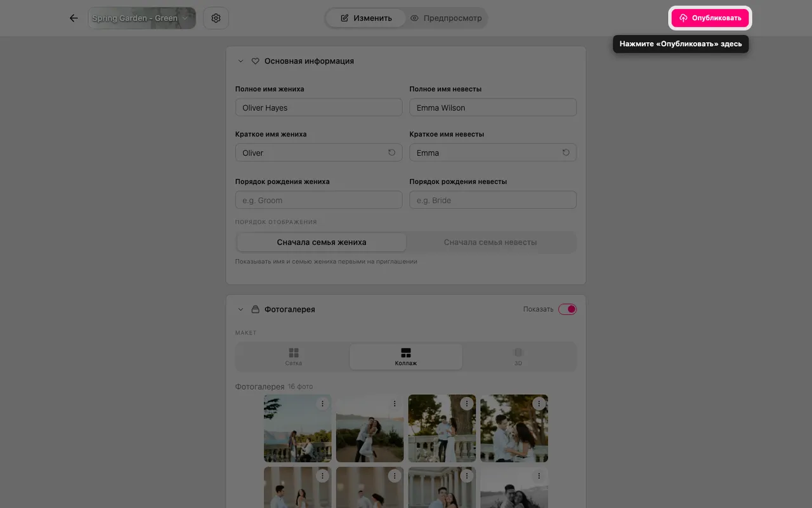
Task: Click the «e.g. Bride» birth order field
Action: point(493,200)
